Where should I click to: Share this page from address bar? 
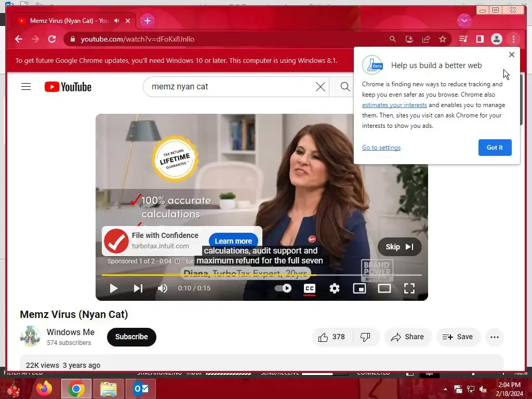point(426,39)
